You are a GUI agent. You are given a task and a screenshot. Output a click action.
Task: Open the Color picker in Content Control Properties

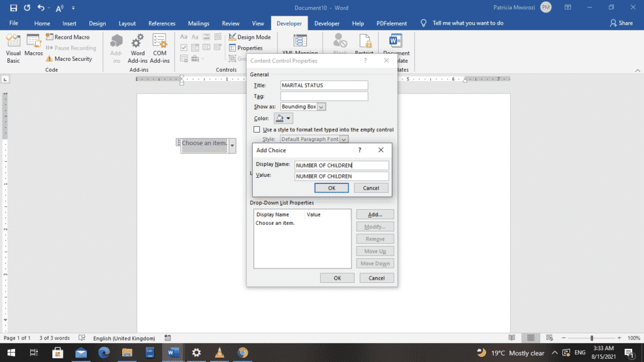point(283,118)
